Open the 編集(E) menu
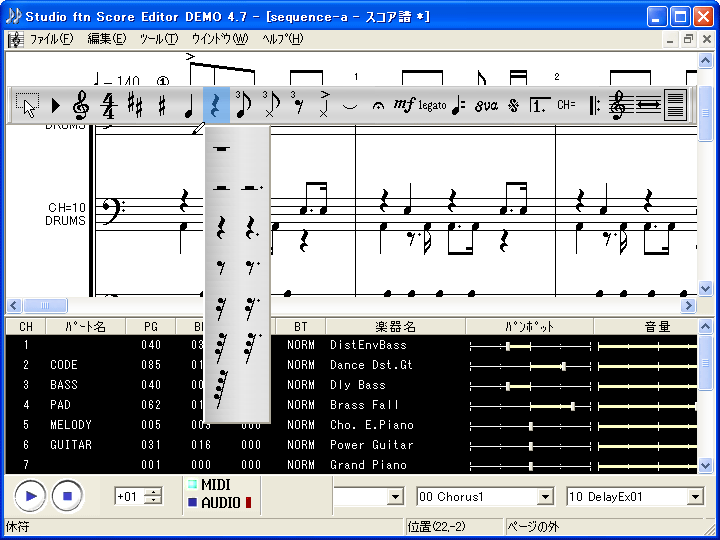The image size is (720, 540). [107, 39]
